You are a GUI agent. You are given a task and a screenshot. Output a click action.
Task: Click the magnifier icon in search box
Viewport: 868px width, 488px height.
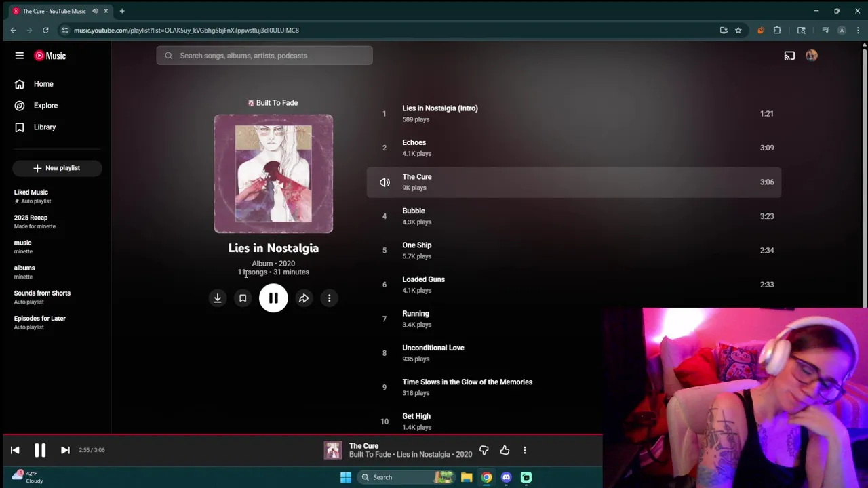(169, 56)
